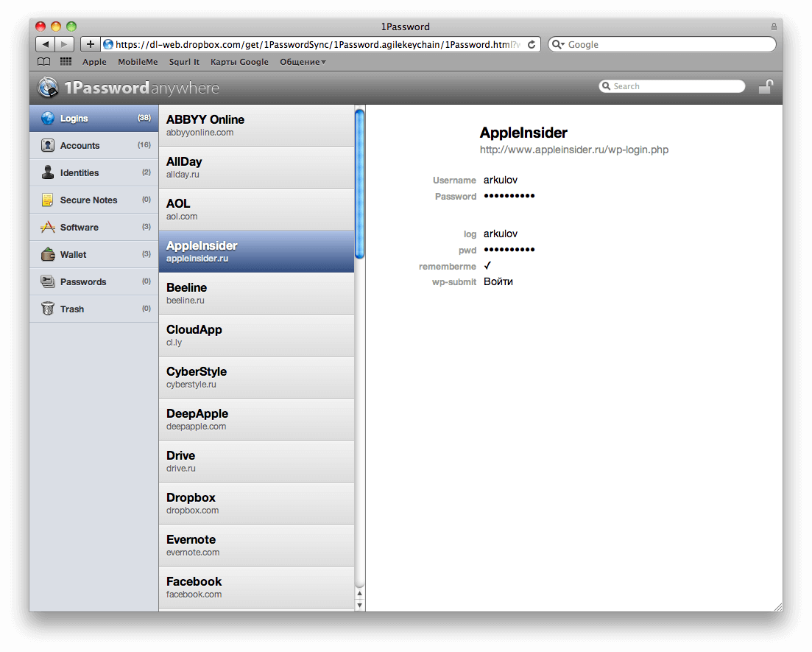Select the Wallet category label
The height and width of the screenshot is (652, 812).
(x=73, y=254)
